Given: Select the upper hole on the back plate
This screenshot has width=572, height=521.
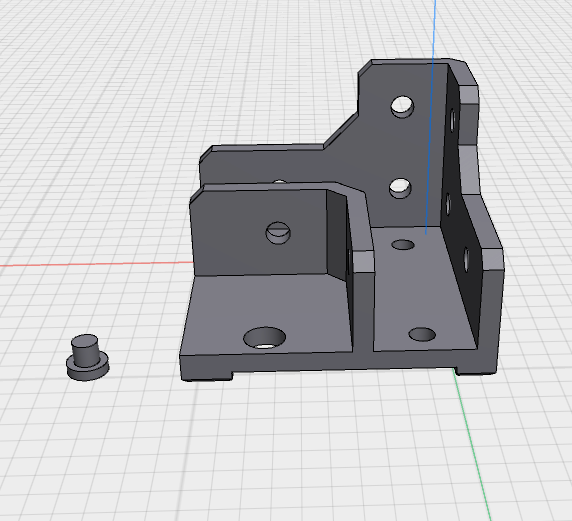Looking at the screenshot, I should (402, 107).
